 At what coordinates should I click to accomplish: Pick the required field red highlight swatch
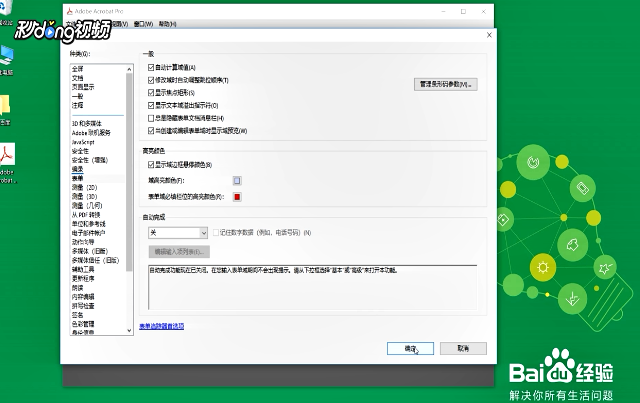237,197
